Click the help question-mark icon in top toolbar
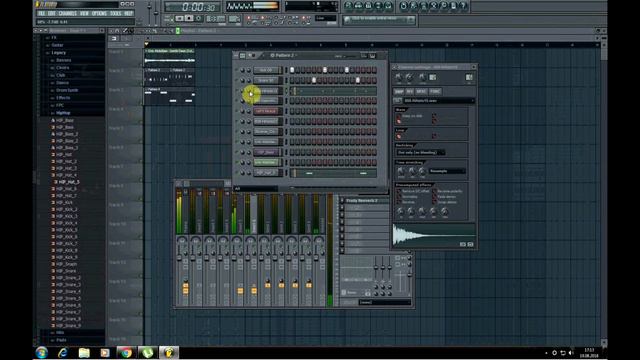The width and height of the screenshot is (640, 360). (x=463, y=6)
